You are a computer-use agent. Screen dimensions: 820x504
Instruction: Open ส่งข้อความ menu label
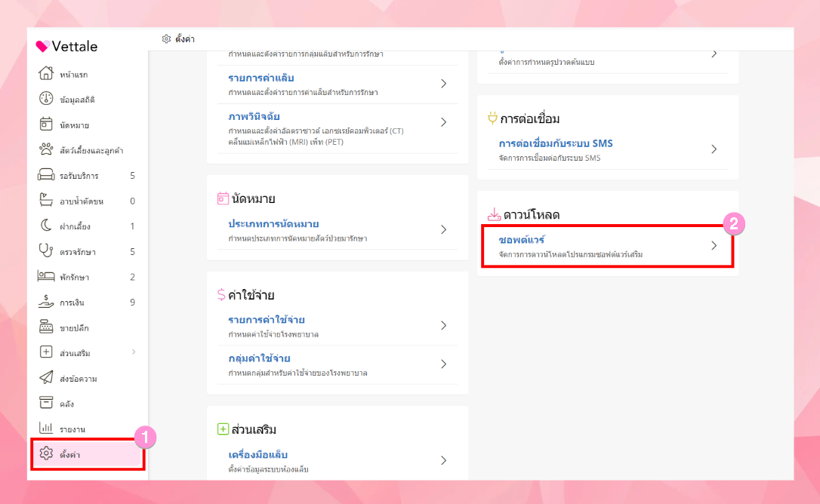click(78, 379)
